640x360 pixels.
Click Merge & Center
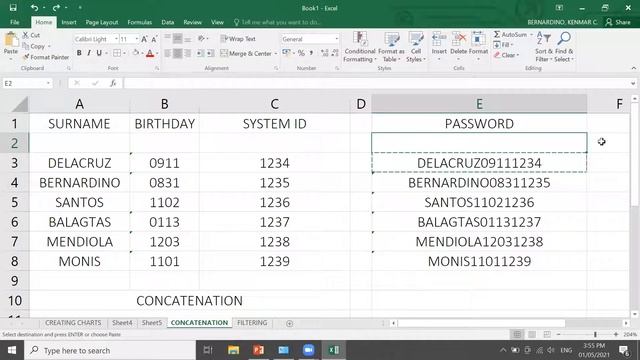click(x=246, y=53)
